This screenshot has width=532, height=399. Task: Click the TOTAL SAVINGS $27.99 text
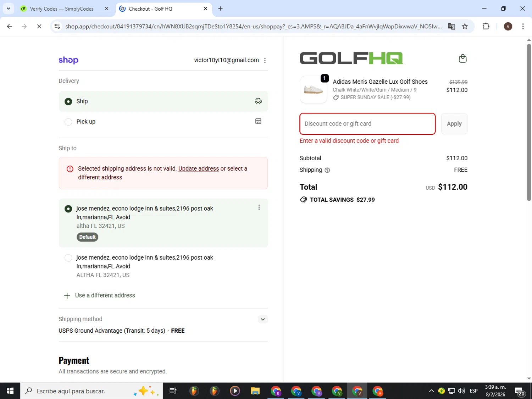(342, 200)
